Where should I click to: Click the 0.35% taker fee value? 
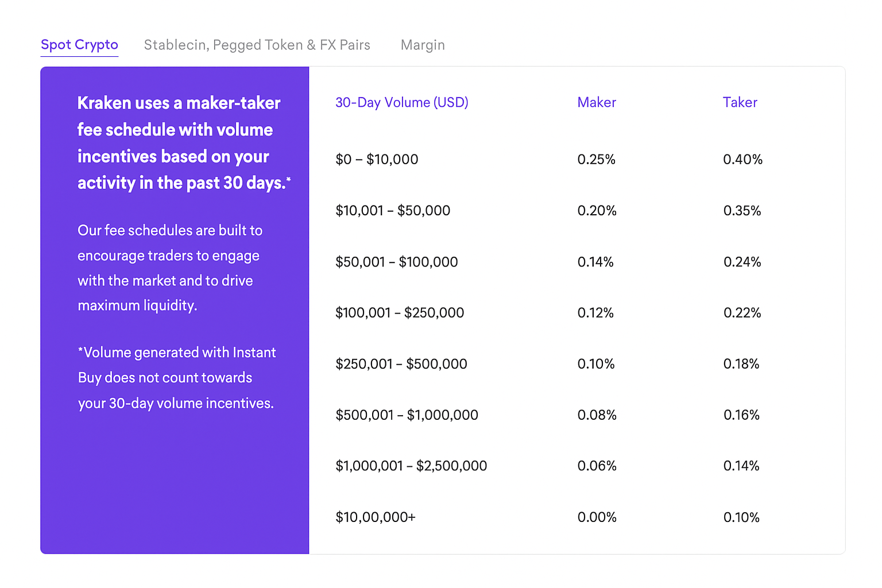click(742, 211)
